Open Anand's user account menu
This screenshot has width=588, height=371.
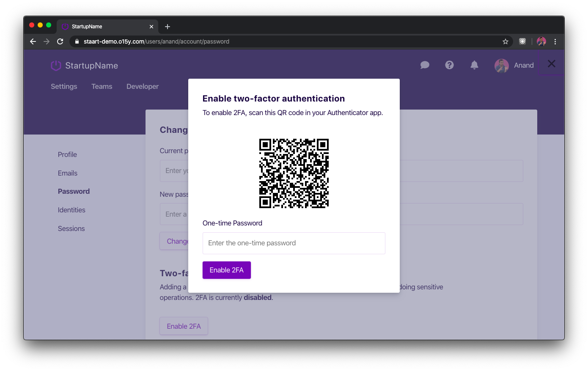pyautogui.click(x=514, y=66)
